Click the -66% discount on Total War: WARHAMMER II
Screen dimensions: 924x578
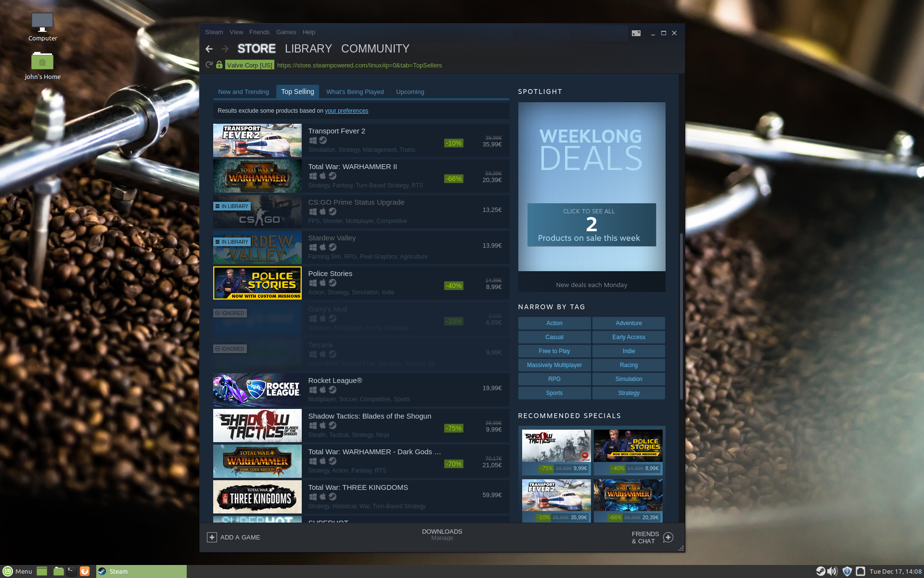tap(454, 179)
